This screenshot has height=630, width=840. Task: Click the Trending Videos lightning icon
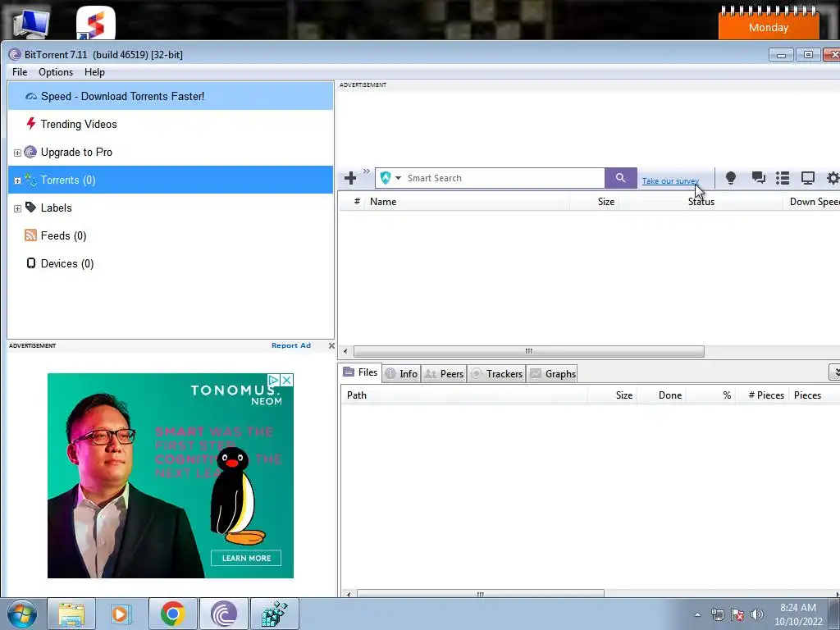(31, 124)
